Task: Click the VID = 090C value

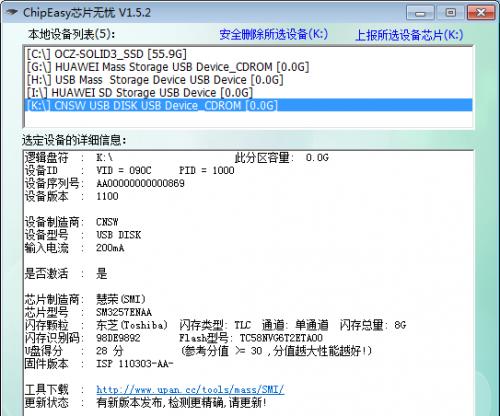Action: 124,170
